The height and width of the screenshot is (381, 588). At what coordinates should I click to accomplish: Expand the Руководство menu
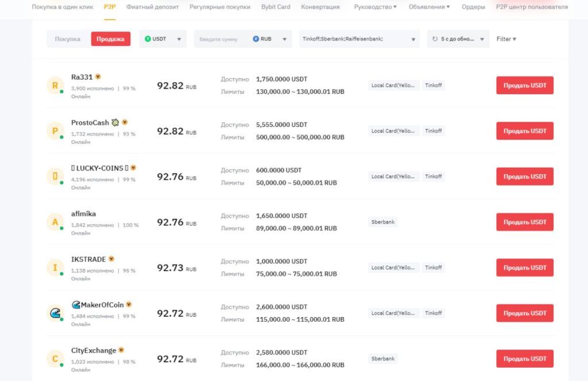coord(376,7)
